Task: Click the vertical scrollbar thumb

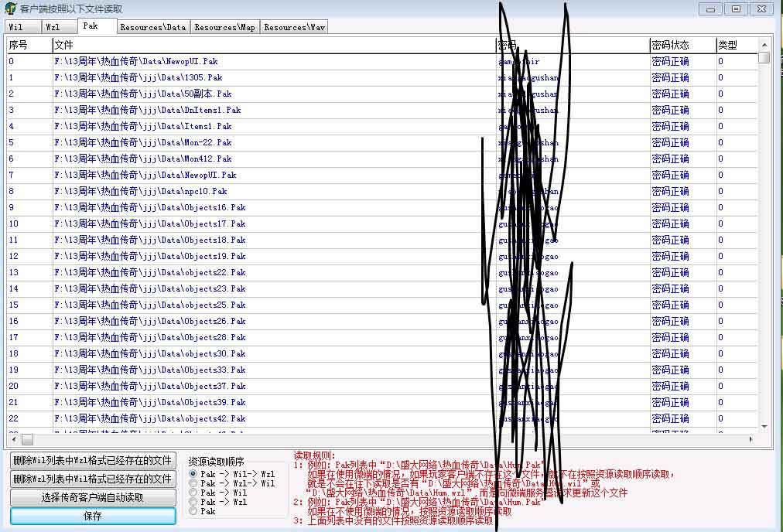Action: pyautogui.click(x=764, y=57)
